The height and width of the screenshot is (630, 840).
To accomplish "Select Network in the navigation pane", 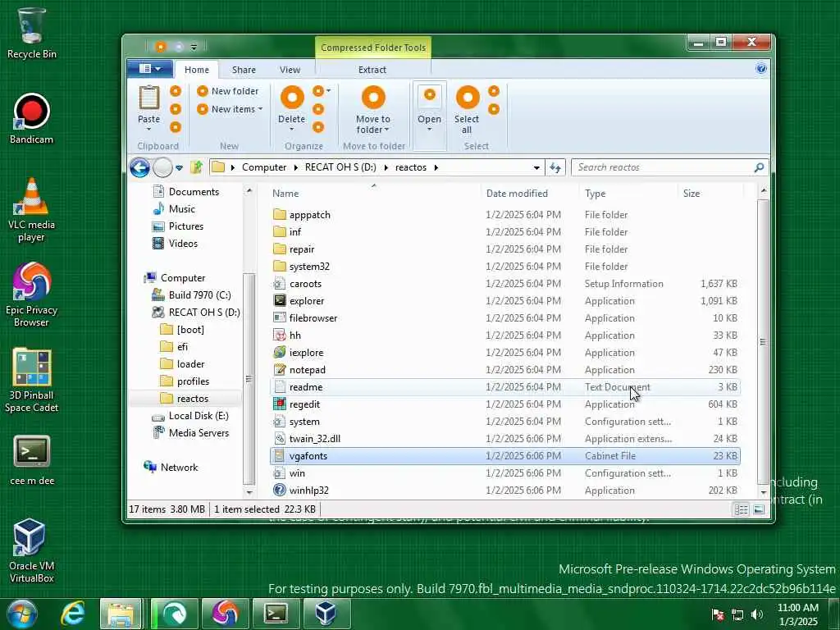I will 179,468.
